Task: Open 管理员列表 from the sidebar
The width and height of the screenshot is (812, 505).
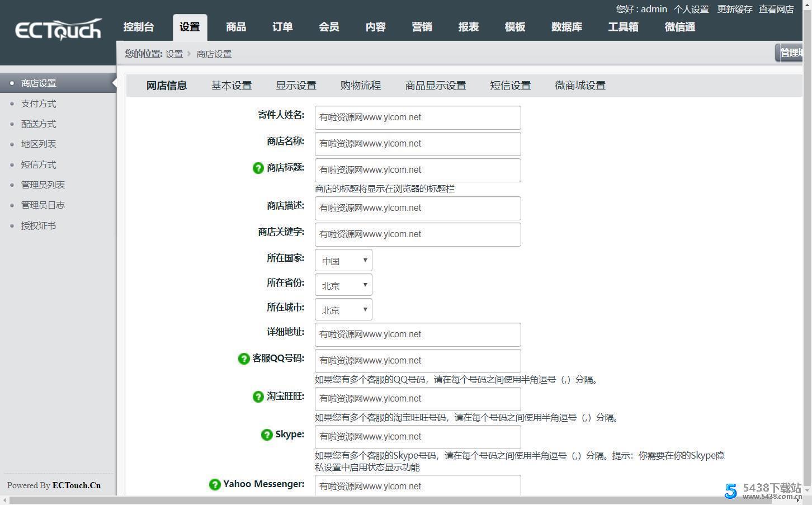Action: tap(43, 185)
